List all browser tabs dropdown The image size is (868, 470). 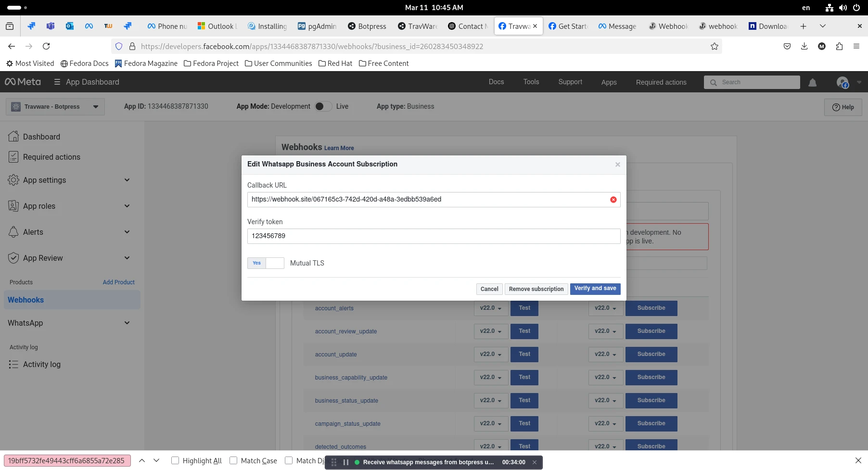(x=823, y=26)
